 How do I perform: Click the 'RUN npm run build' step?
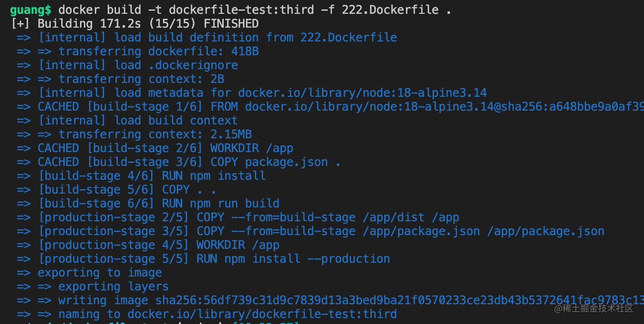click(x=220, y=203)
